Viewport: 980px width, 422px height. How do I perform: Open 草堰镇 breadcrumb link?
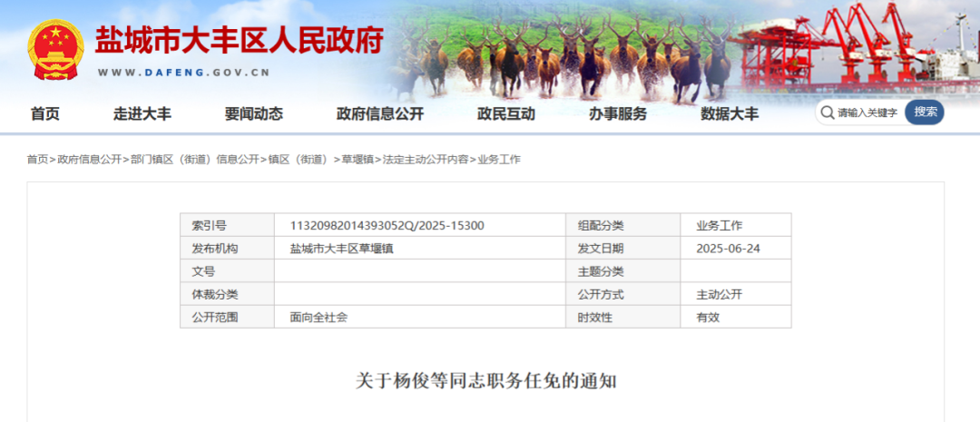coord(358,160)
